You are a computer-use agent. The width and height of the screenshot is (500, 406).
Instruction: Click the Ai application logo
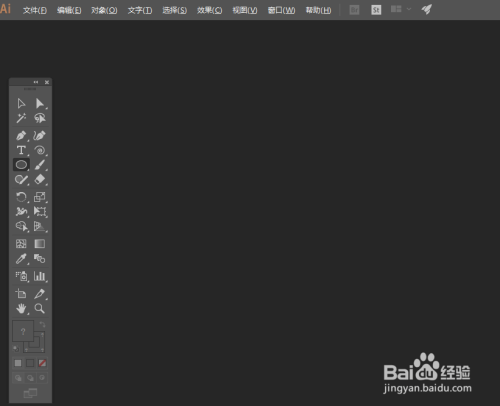[x=5, y=8]
